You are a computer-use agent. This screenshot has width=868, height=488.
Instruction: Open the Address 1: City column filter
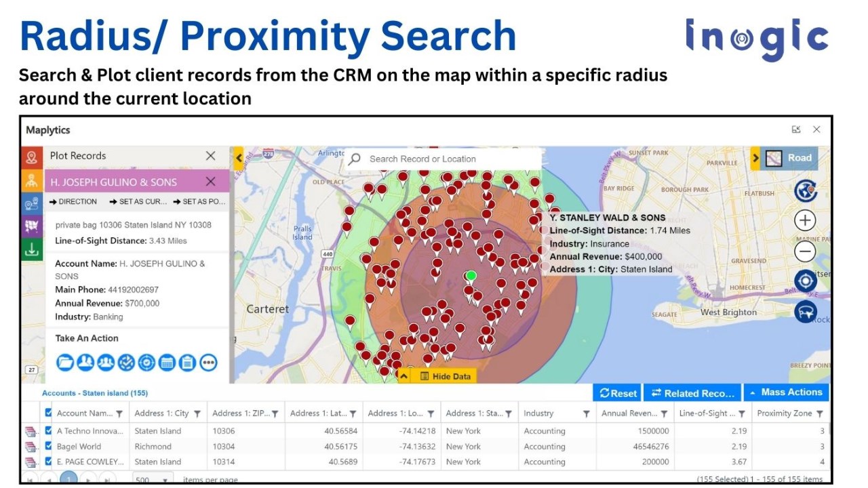[x=197, y=413]
